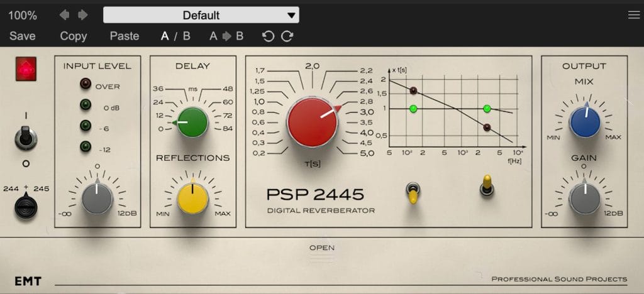Screen dimensions: 644x294
Task: Paste copied settings
Action: point(125,36)
